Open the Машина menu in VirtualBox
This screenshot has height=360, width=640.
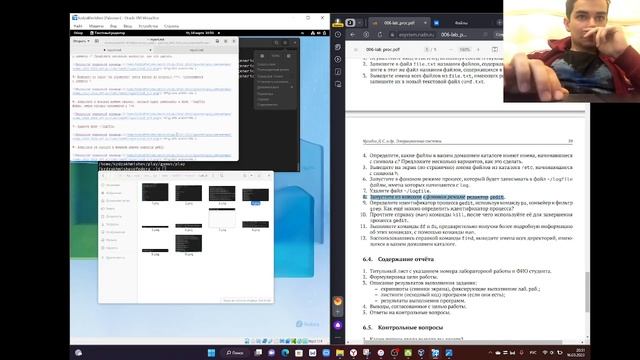pos(96,26)
